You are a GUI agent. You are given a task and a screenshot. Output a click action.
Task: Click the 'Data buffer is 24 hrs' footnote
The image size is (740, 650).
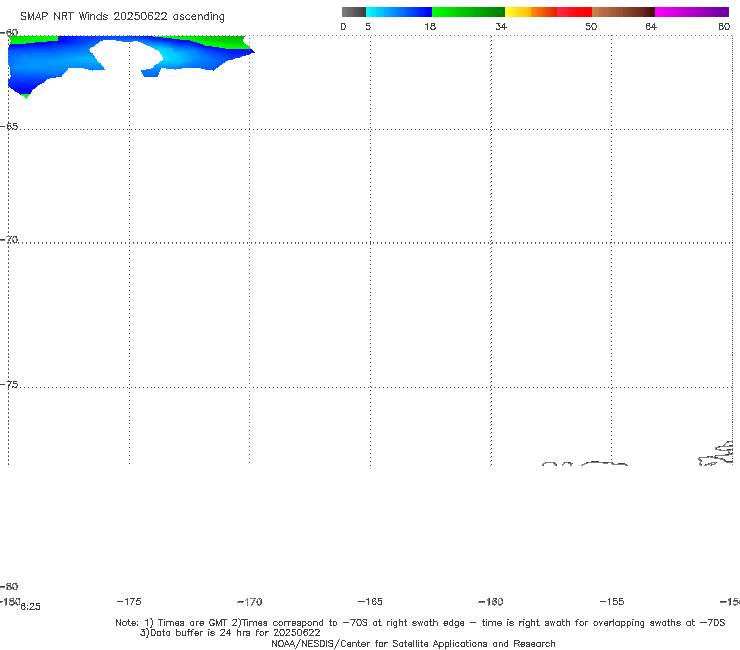tap(230, 633)
